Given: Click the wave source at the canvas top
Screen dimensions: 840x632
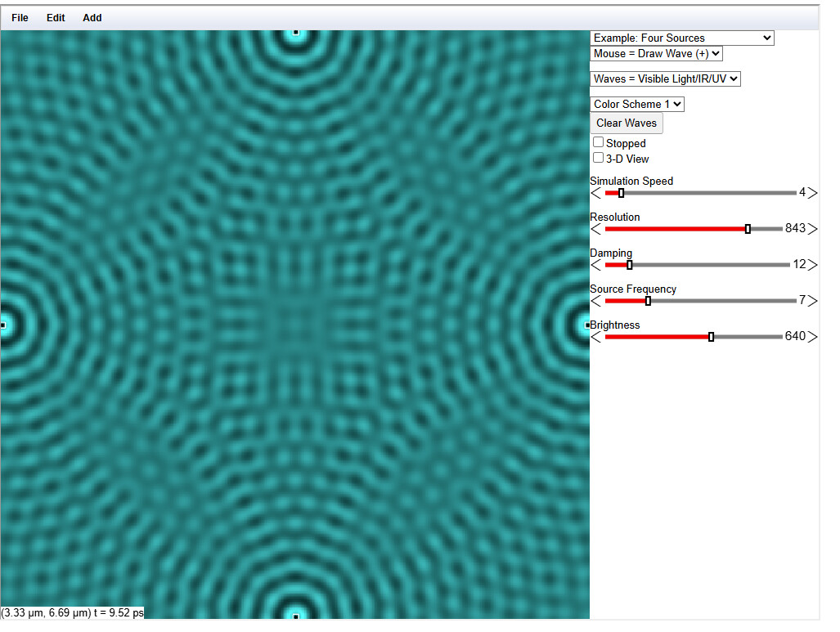Looking at the screenshot, I should click(x=295, y=32).
